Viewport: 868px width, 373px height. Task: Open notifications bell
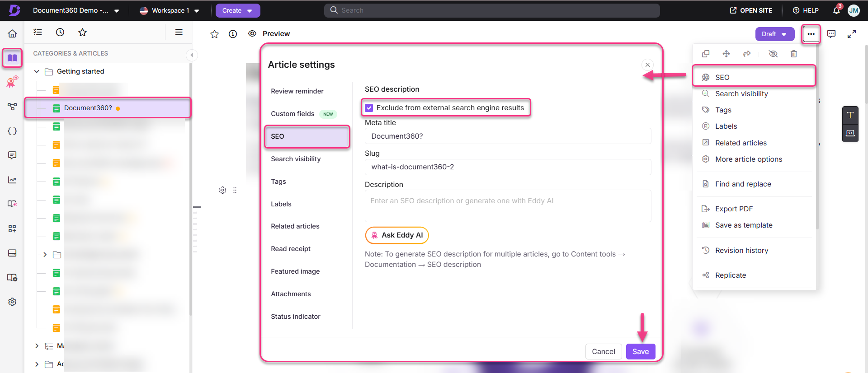click(836, 10)
